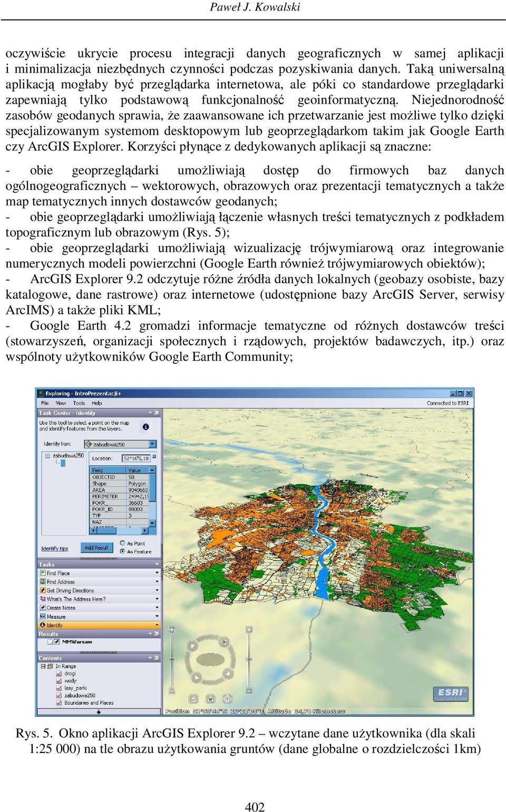Click the Contents panel scroll-down arrow

click(99, 712)
